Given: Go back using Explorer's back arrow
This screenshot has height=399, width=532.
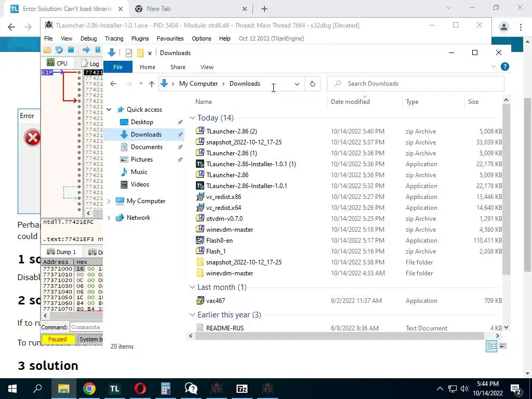Looking at the screenshot, I should tap(113, 84).
